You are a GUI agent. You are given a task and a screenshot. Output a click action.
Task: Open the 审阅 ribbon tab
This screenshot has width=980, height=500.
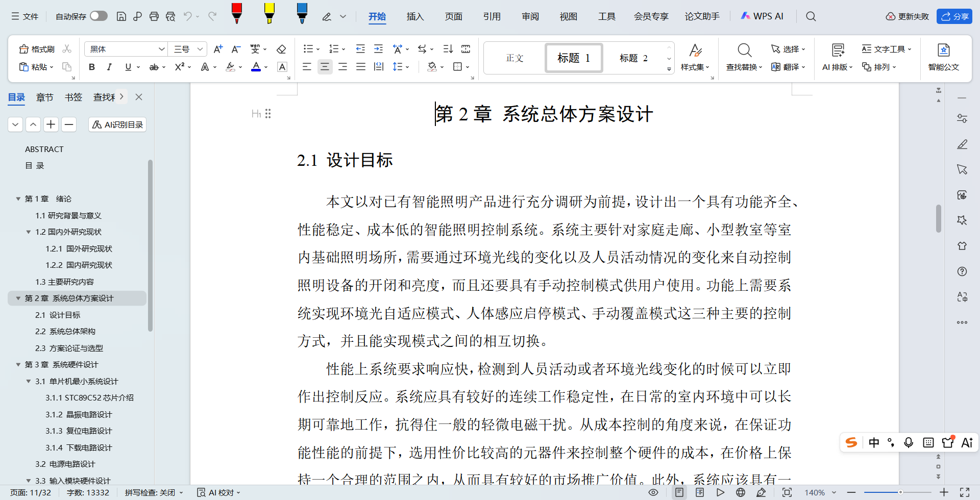point(530,16)
